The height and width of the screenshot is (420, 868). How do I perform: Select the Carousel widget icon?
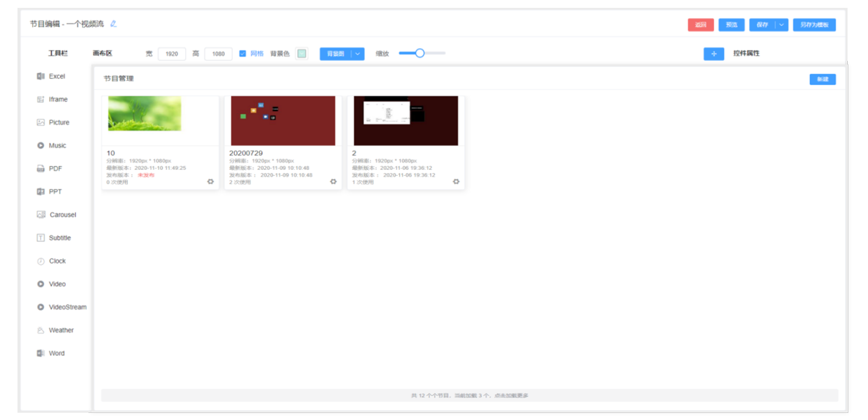pos(41,215)
